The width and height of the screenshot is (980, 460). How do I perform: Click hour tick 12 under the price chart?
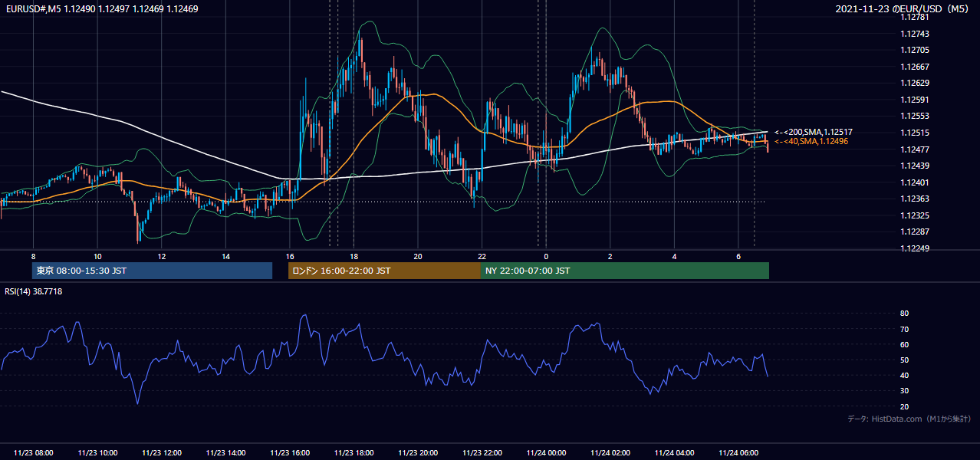click(161, 255)
